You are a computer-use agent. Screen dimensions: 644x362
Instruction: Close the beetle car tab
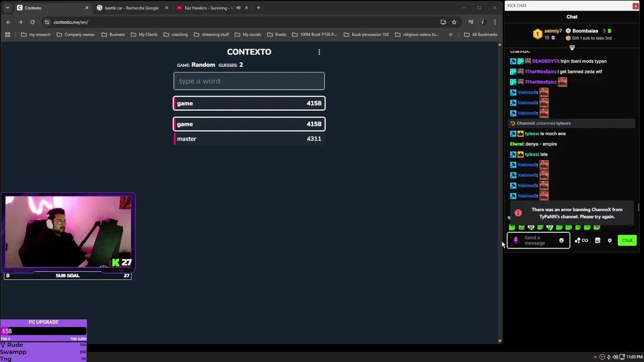167,8
